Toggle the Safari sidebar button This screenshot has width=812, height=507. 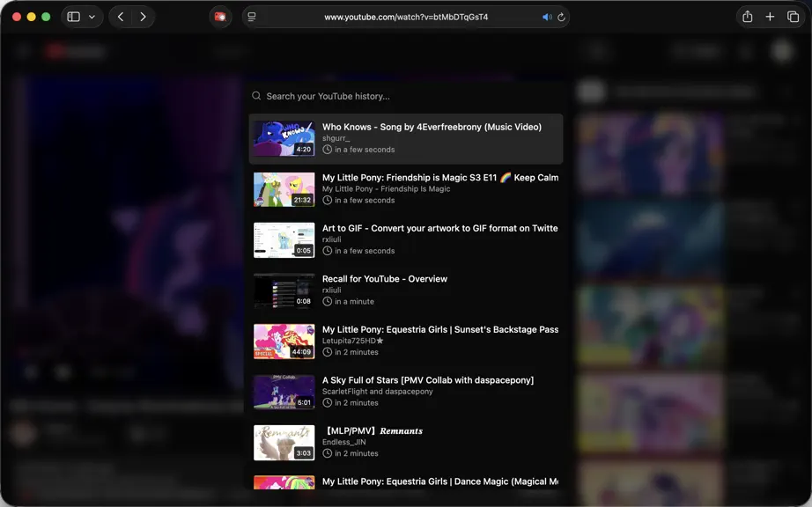73,17
